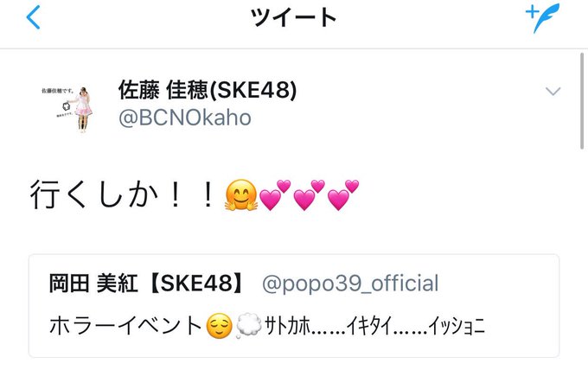Image resolution: width=588 pixels, height=370 pixels.
Task: Tap the blue back arrow icon
Action: (x=33, y=17)
